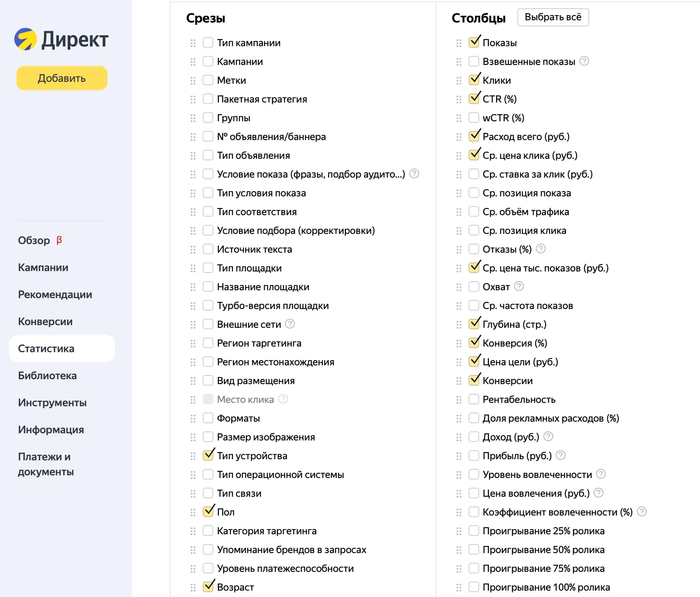Screen dimensions: 700x597
Task: Open the Кампании sidebar section
Action: [43, 267]
